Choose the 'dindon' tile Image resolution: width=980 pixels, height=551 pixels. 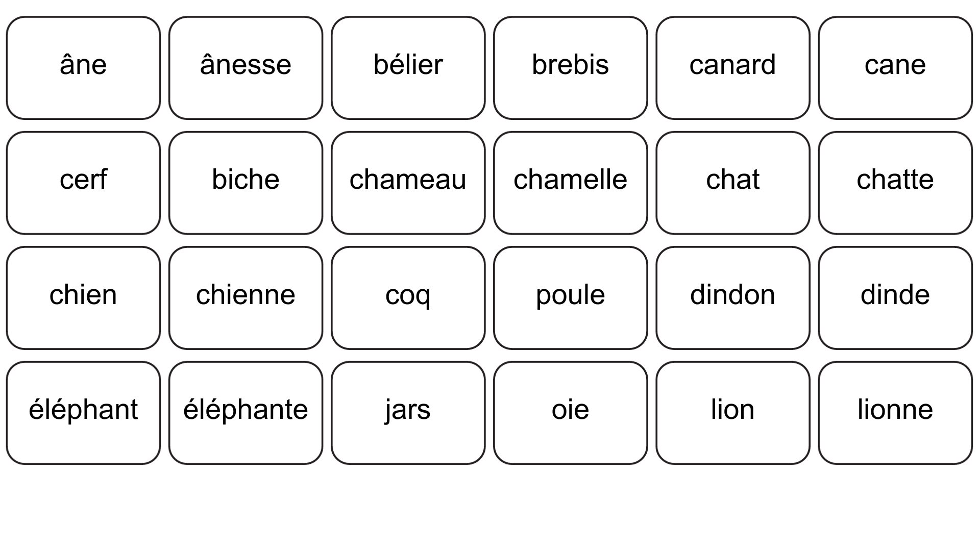click(732, 298)
